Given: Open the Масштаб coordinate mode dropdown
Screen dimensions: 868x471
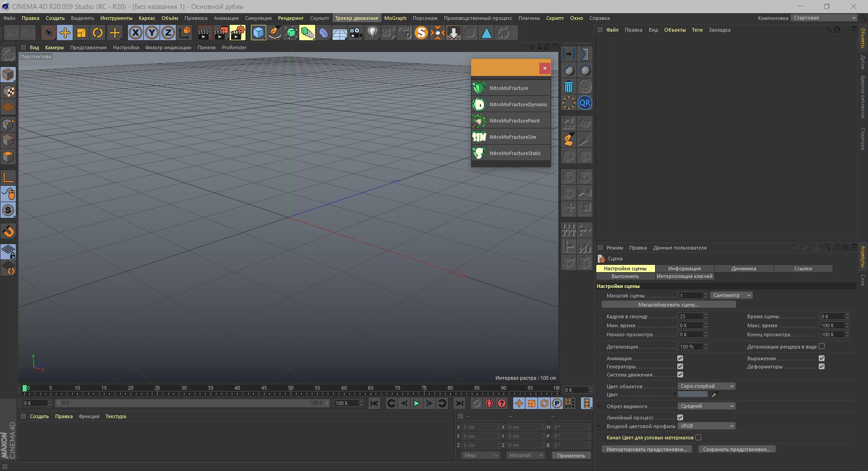Looking at the screenshot, I should (525, 455).
